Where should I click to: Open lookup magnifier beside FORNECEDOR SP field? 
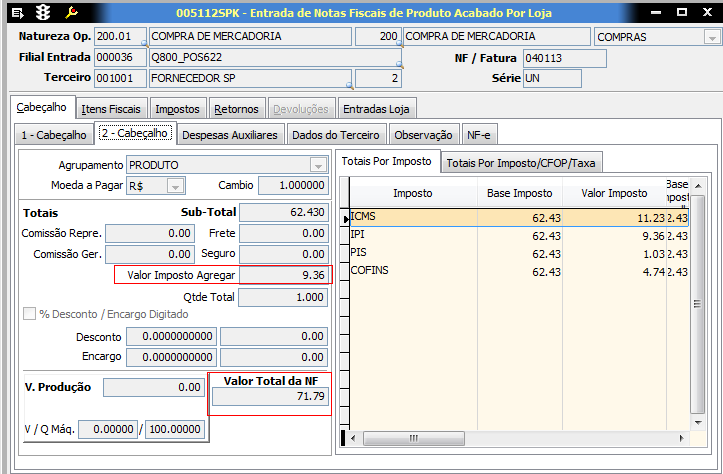350,85
